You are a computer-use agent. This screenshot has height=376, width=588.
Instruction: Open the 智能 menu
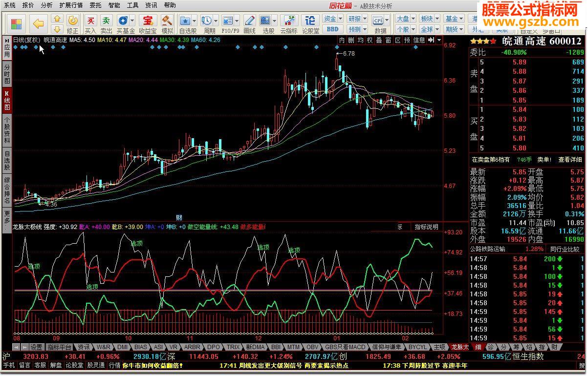(x=114, y=5)
